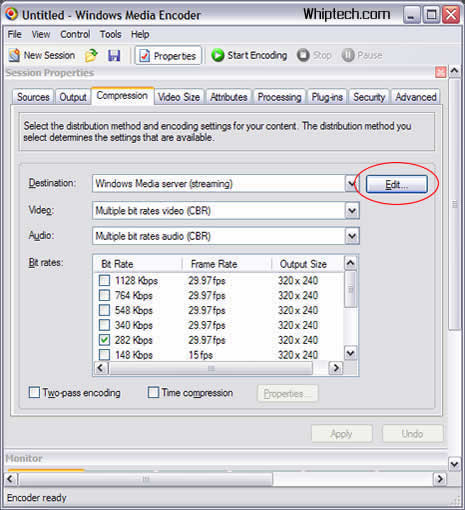Open the File menu
The image size is (465, 510).
pyautogui.click(x=15, y=34)
